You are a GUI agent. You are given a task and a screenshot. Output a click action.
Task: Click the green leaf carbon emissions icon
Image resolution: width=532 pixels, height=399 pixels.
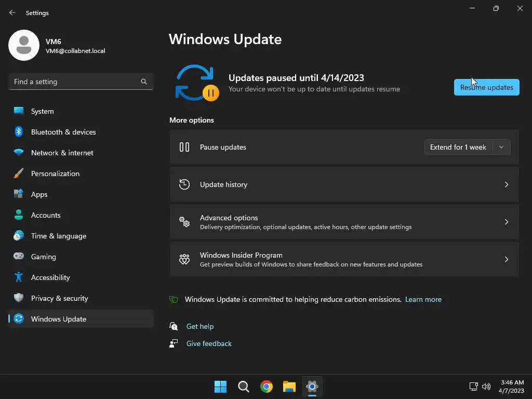[x=174, y=300]
